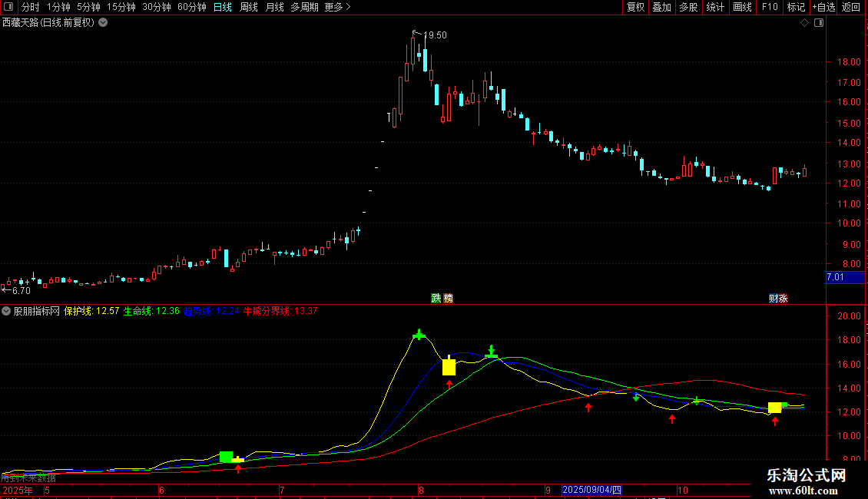
Task: Open 多周期 multi-period view
Action: [x=304, y=7]
